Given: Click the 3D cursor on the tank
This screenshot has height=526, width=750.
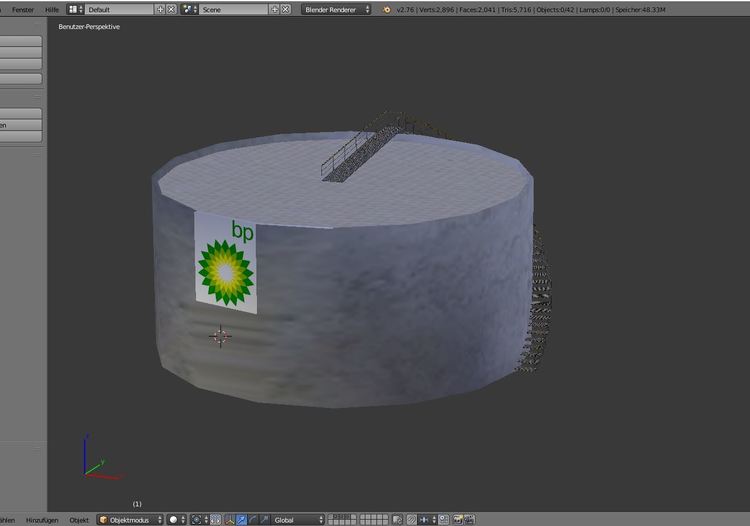Looking at the screenshot, I should [x=220, y=337].
